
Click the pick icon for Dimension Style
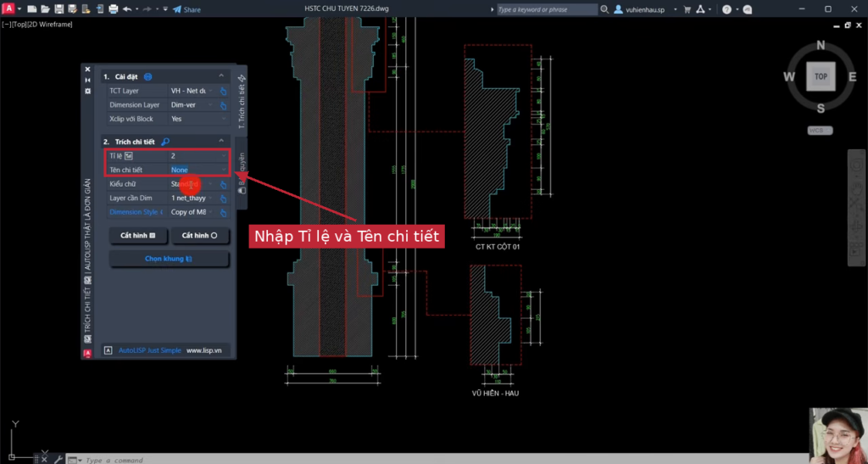pos(223,213)
